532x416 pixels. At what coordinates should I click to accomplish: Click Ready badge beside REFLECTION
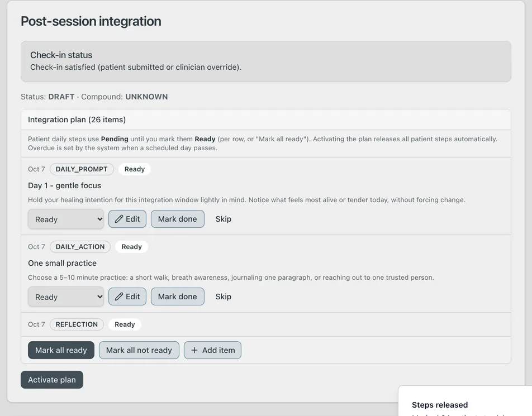point(125,324)
